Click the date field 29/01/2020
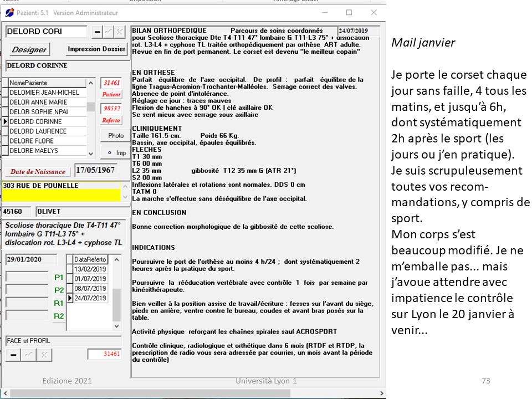The width and height of the screenshot is (532, 399). point(31,259)
